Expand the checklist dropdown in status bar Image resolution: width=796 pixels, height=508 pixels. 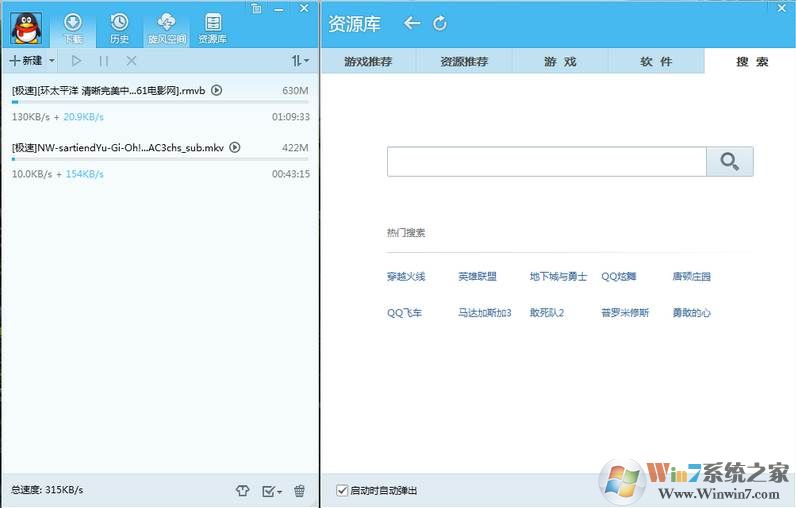(x=272, y=490)
